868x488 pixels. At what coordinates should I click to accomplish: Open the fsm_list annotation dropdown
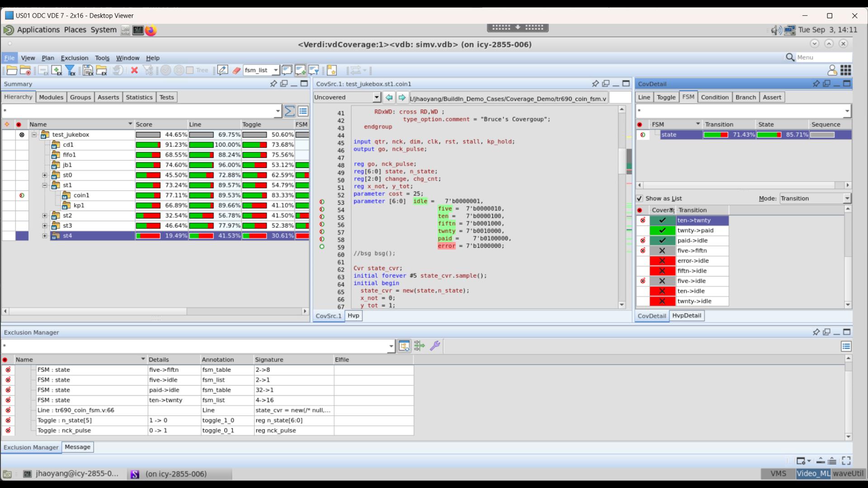pyautogui.click(x=275, y=70)
